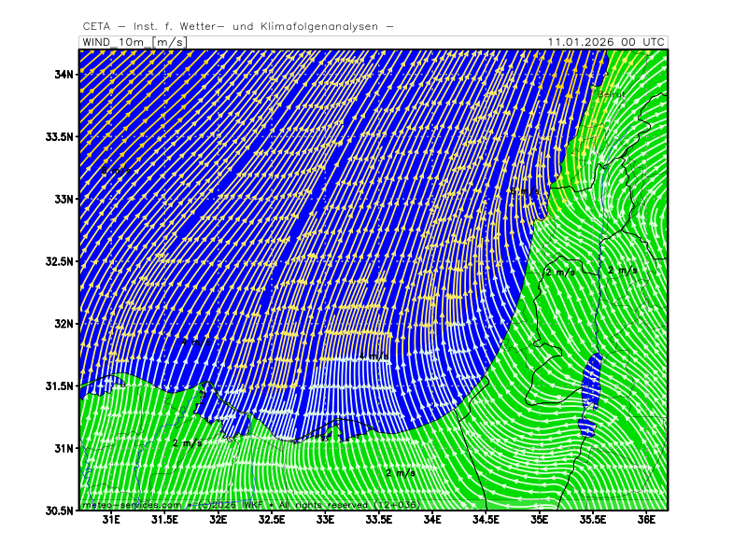
Task: Select the 32E longitude axis label
Action: [x=218, y=520]
